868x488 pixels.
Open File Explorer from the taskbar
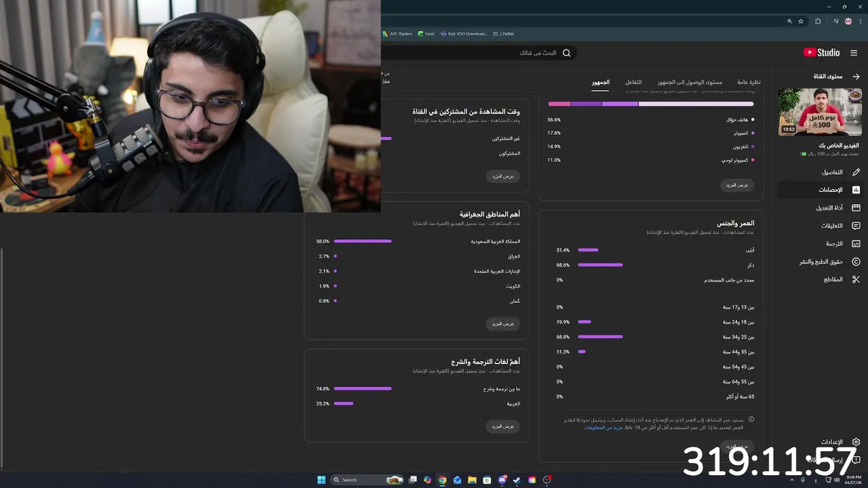tap(472, 480)
